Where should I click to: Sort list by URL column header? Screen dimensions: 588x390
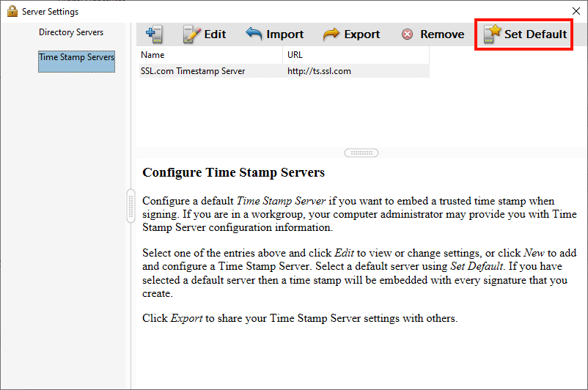tap(356, 55)
